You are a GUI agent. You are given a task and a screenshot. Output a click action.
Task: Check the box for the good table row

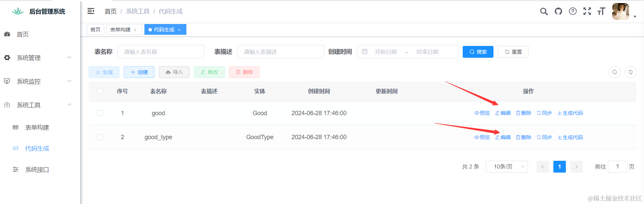click(x=100, y=113)
